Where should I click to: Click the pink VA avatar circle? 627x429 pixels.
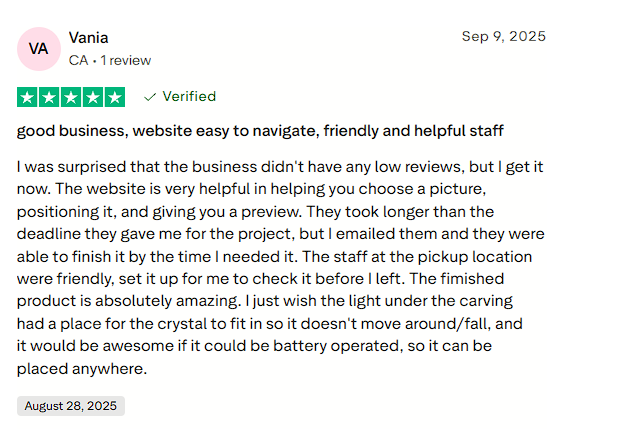[x=38, y=49]
